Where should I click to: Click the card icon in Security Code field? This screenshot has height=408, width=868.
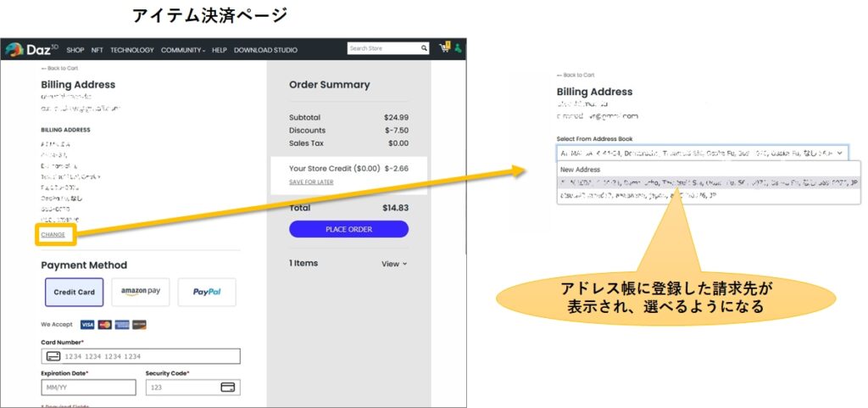(227, 387)
